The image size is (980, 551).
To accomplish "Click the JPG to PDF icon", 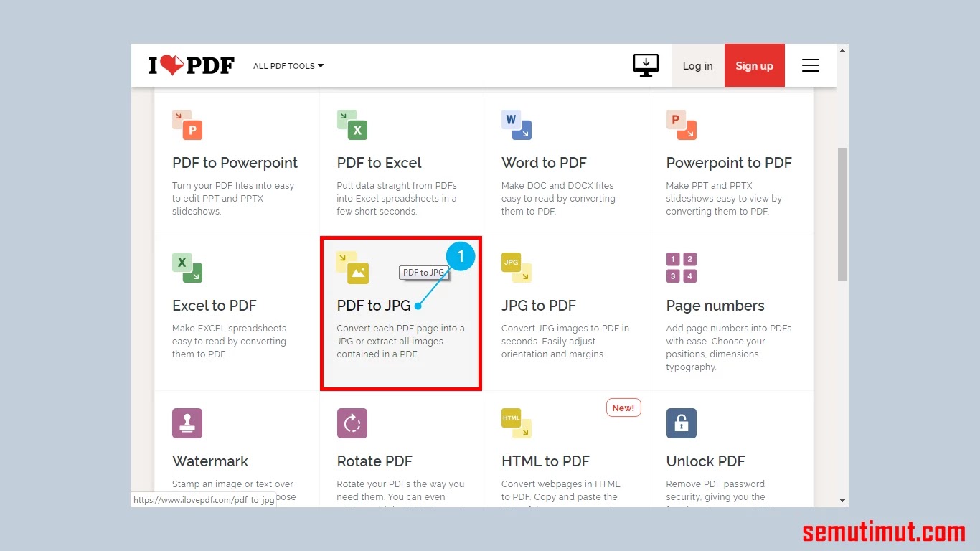I will point(517,268).
